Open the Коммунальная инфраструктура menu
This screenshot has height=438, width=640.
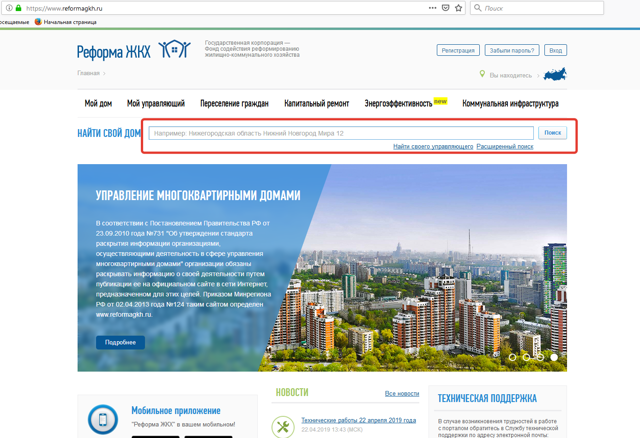[x=510, y=104]
